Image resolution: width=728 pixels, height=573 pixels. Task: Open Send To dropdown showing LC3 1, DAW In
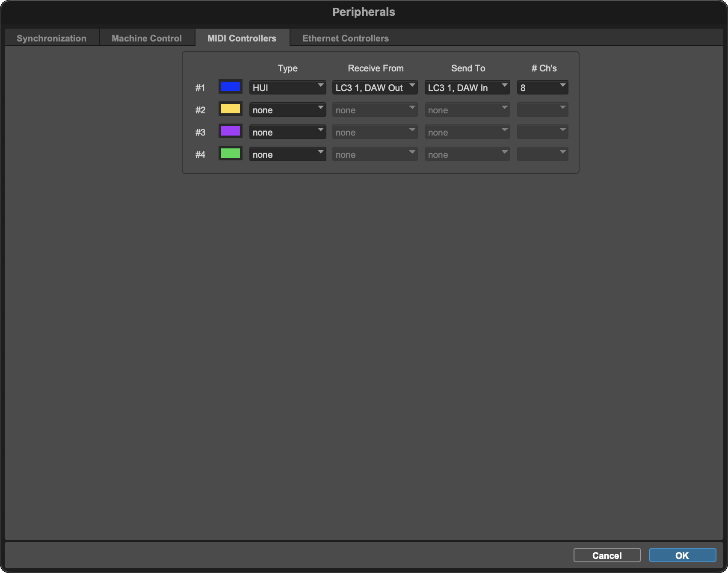point(467,88)
